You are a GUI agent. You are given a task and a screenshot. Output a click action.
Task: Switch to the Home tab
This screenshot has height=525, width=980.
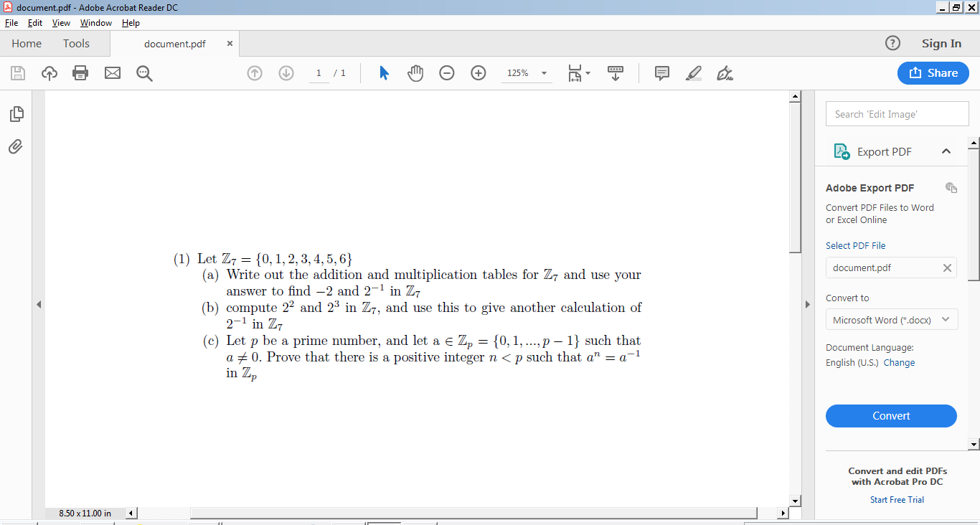coord(27,43)
